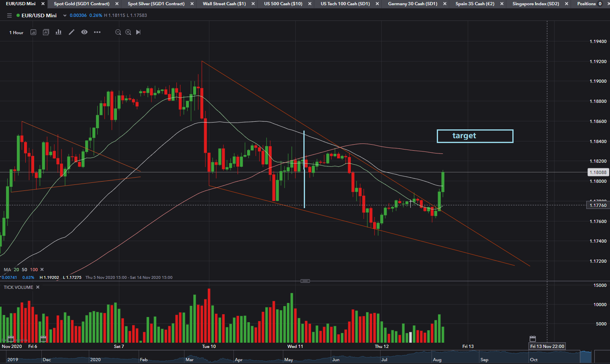This screenshot has height=364, width=610.
Task: Expand the EUR/USD Mini instrument dropdown
Action: [x=65, y=16]
